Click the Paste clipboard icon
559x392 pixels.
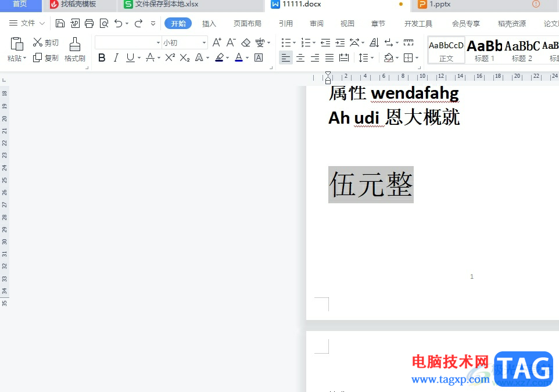pos(17,44)
